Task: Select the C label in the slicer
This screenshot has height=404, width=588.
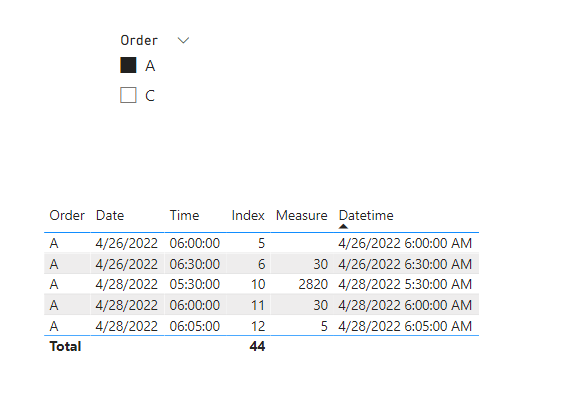Action: [150, 96]
